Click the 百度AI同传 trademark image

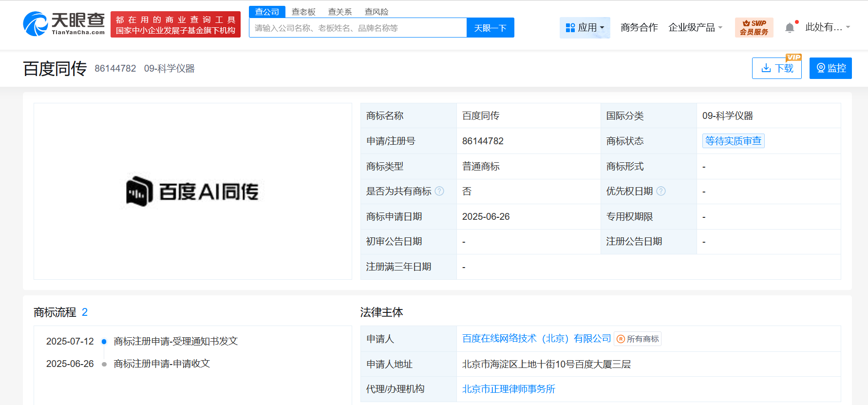tap(192, 192)
